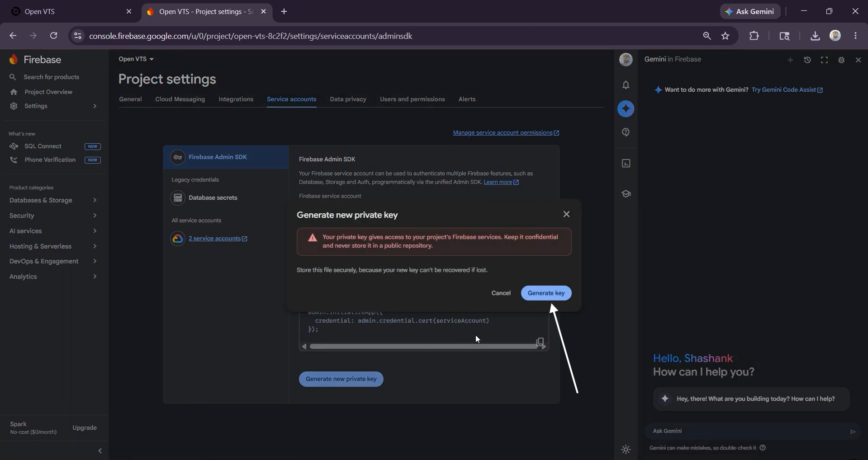Click Cancel in the dialog
This screenshot has height=460, width=868.
coord(501,293)
